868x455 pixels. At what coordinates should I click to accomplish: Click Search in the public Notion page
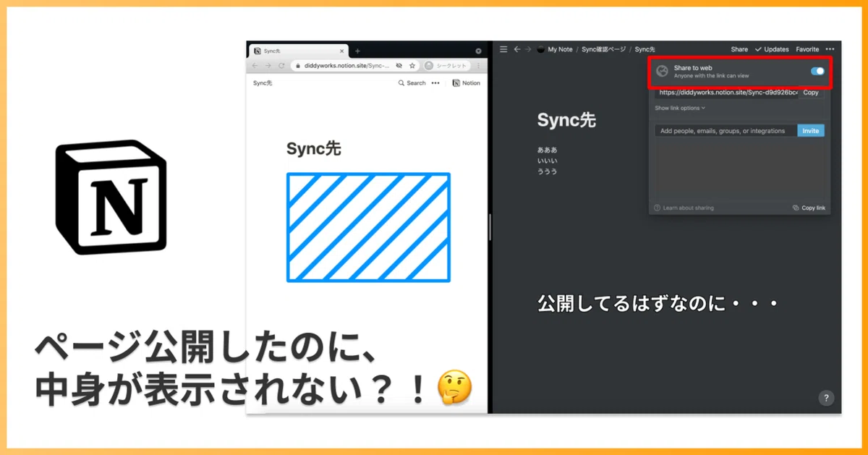[x=412, y=83]
